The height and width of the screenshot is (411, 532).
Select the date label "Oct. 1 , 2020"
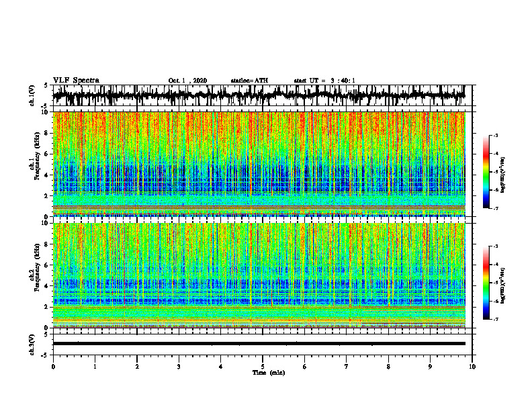pos(187,81)
